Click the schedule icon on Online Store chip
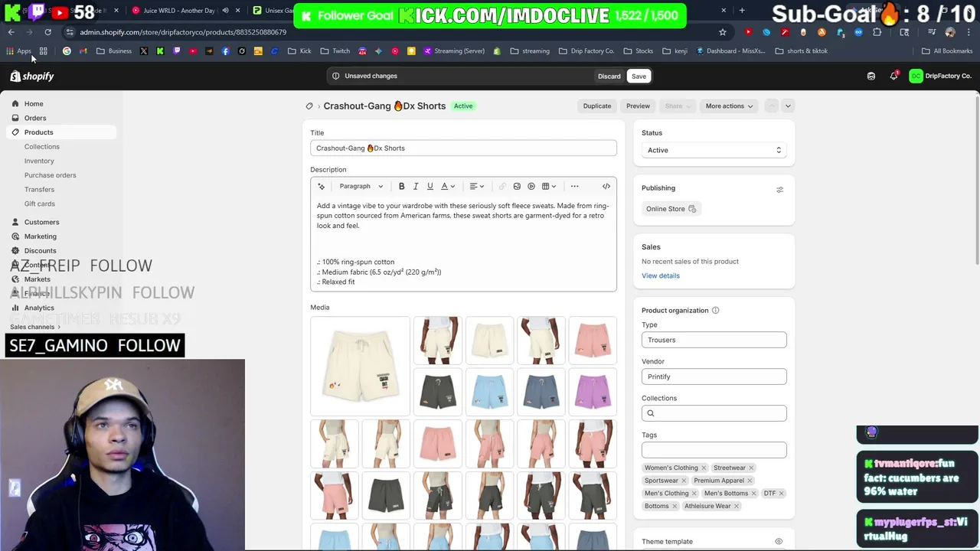This screenshot has height=551, width=980. [x=692, y=209]
